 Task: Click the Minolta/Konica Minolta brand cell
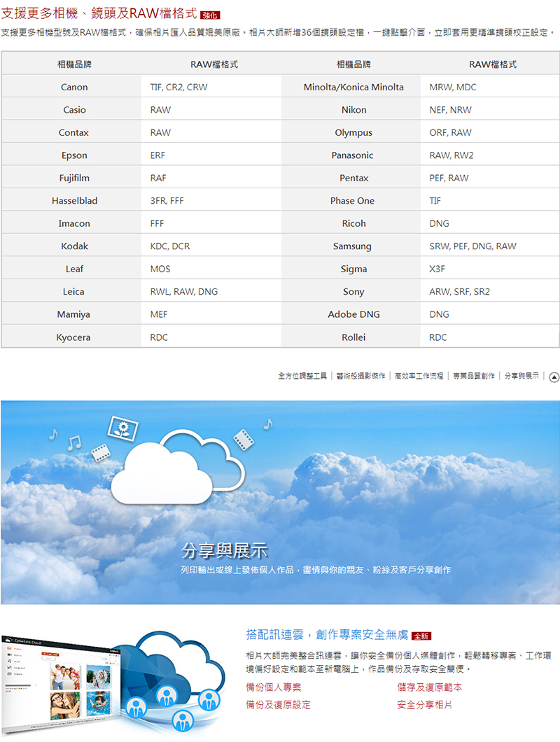tap(351, 87)
